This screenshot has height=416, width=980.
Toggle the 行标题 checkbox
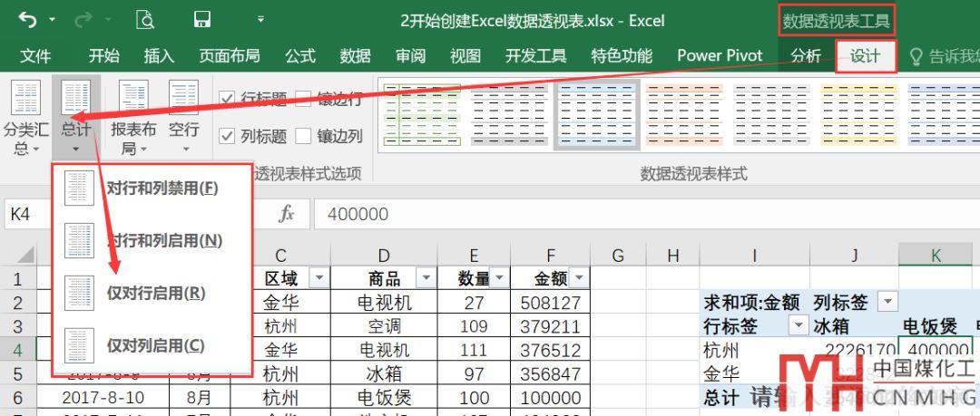[x=228, y=98]
